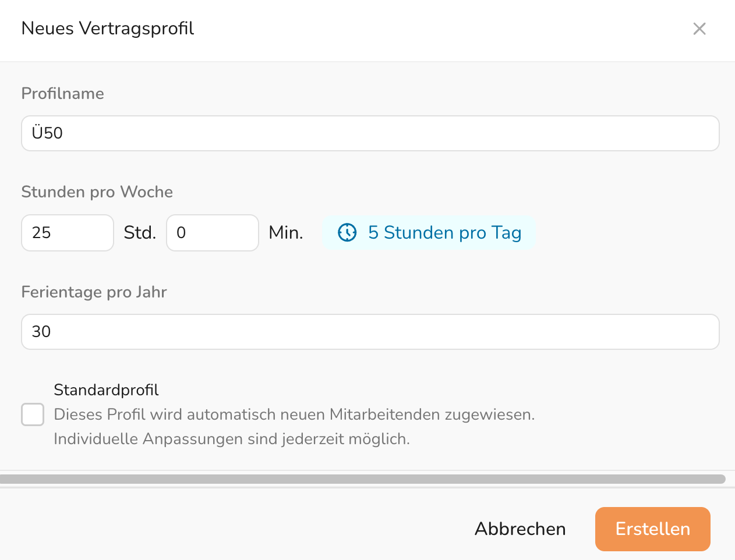
Task: Click the Ferientage pro Jahr label
Action: point(94,292)
